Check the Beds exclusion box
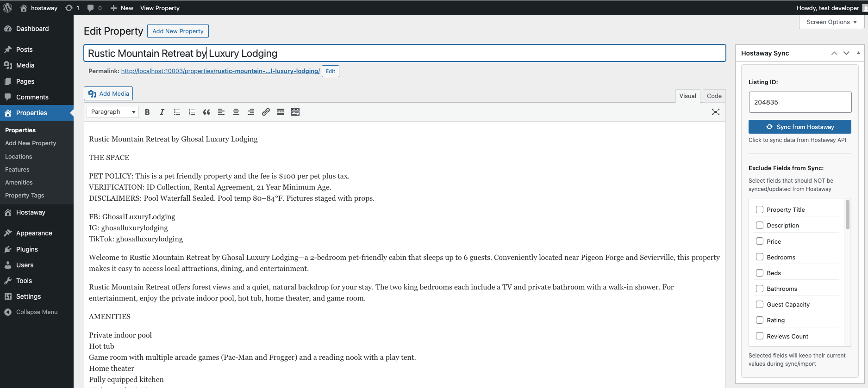This screenshot has width=868, height=388. 760,273
